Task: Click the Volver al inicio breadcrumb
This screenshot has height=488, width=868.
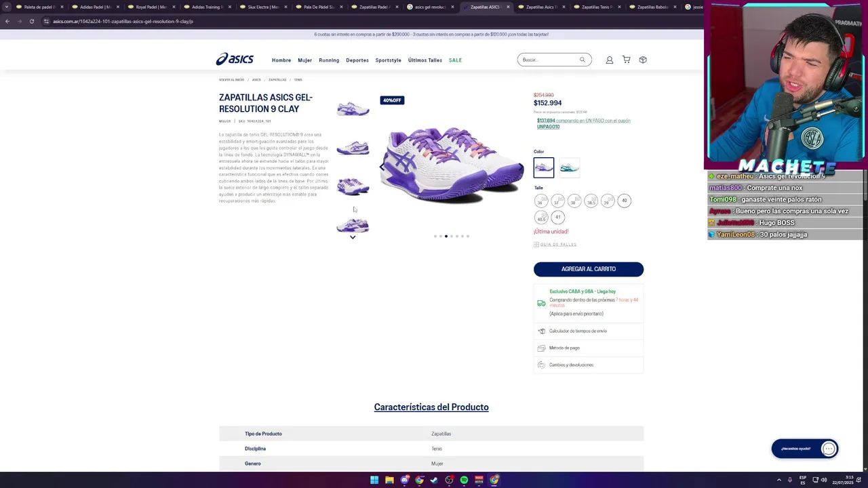Action: pos(231,80)
